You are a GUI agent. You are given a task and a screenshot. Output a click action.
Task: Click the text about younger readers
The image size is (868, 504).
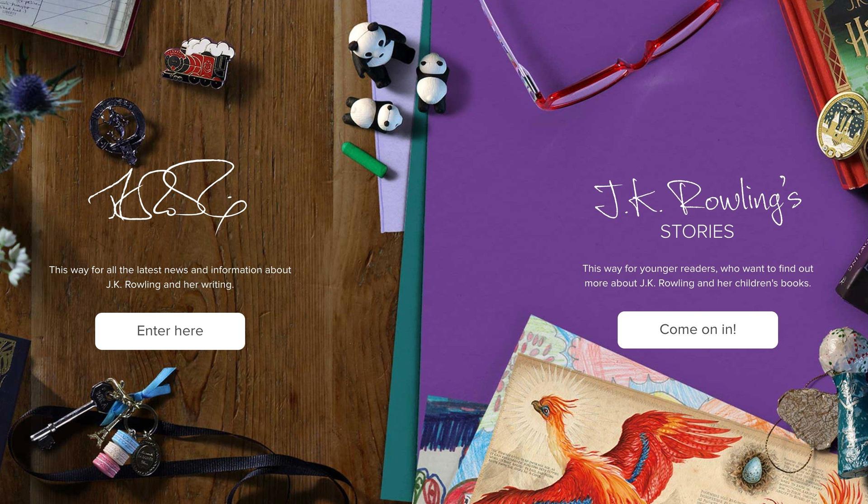click(x=698, y=276)
